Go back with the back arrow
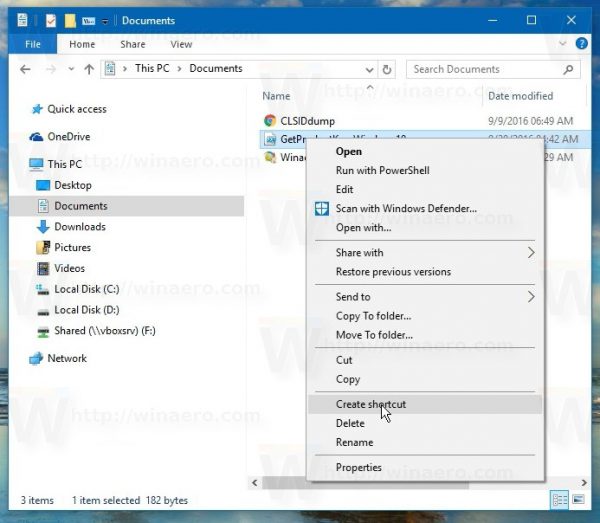Screen dimensions: 600x523 (x=25, y=69)
